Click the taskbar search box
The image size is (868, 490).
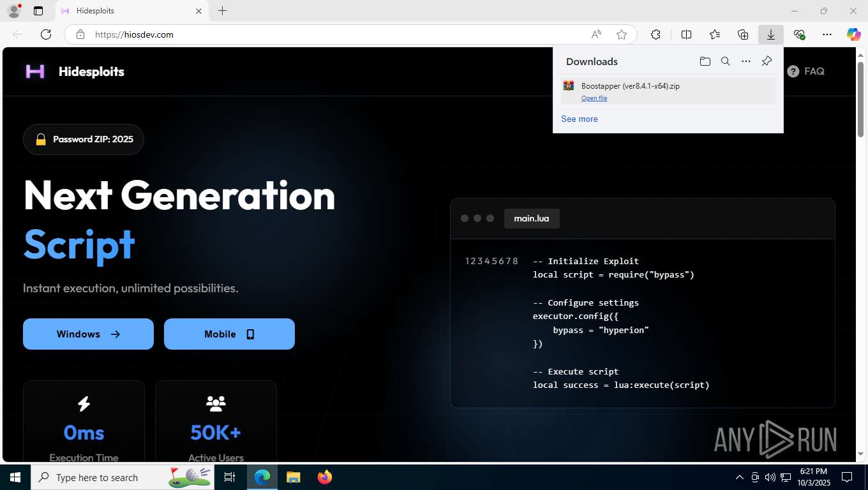coord(123,477)
